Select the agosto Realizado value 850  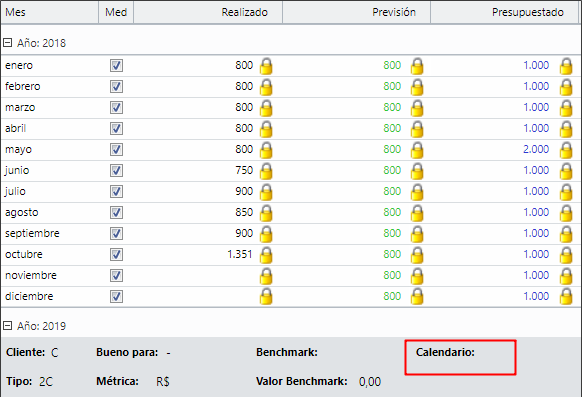(x=244, y=212)
